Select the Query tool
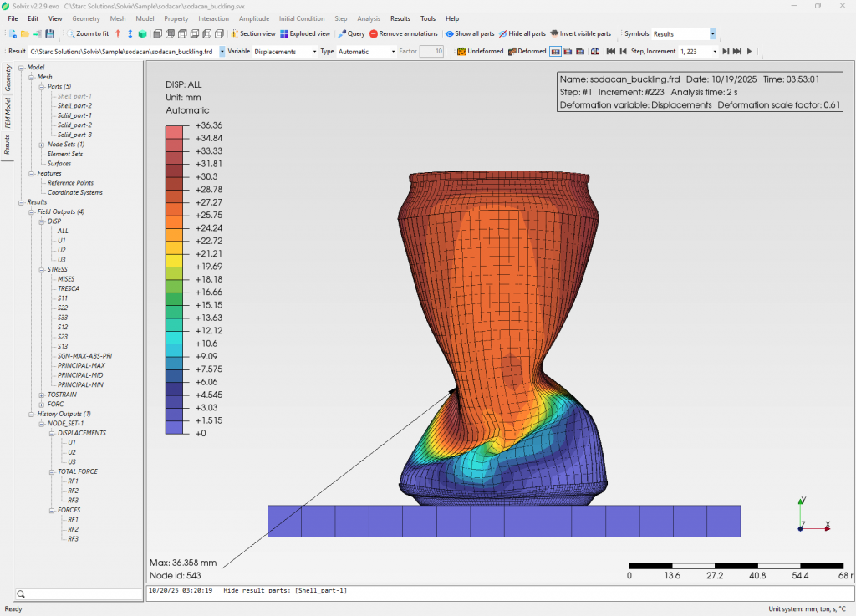The image size is (856, 616). coord(351,34)
